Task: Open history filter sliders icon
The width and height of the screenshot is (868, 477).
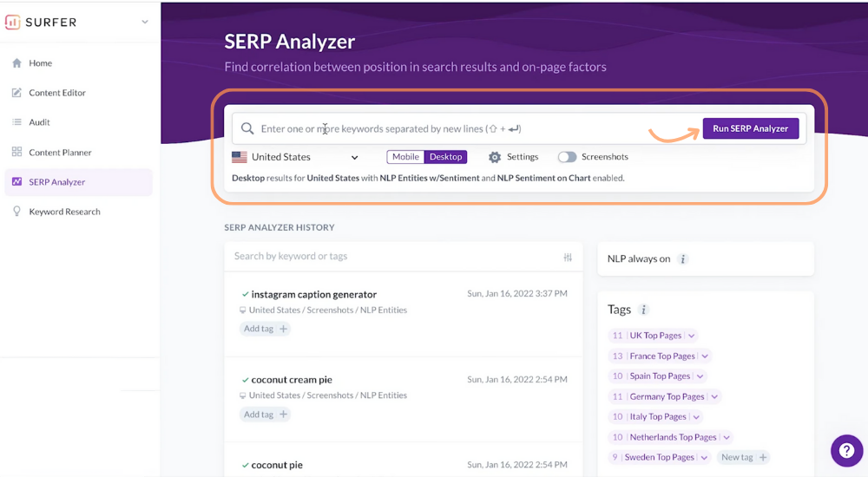Action: click(568, 258)
